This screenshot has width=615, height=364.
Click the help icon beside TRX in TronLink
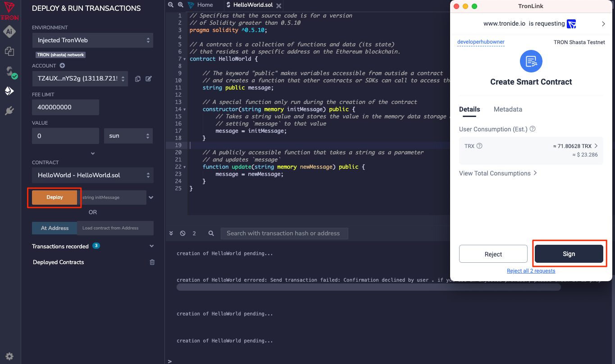(479, 146)
